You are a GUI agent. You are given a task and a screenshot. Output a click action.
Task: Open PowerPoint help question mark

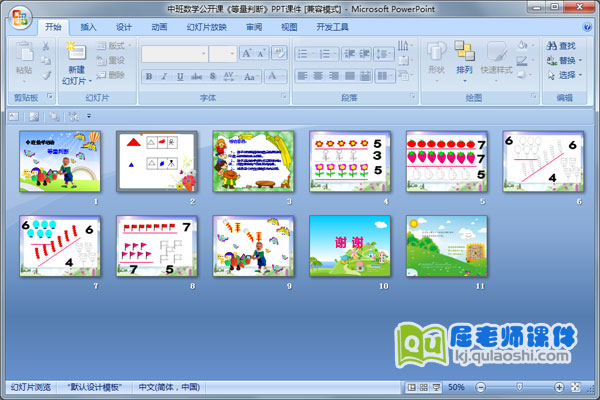pyautogui.click(x=587, y=26)
